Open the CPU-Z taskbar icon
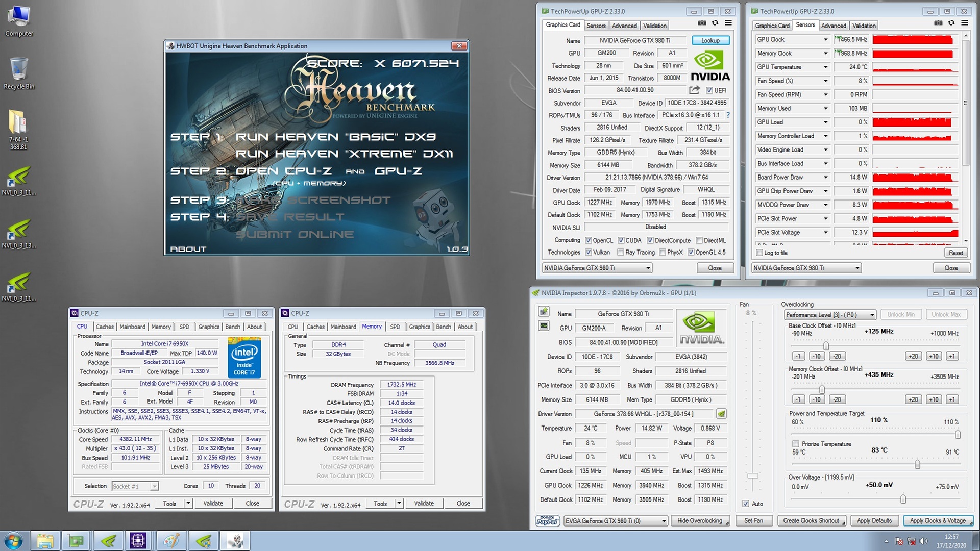Image resolution: width=980 pixels, height=551 pixels. pos(138,541)
